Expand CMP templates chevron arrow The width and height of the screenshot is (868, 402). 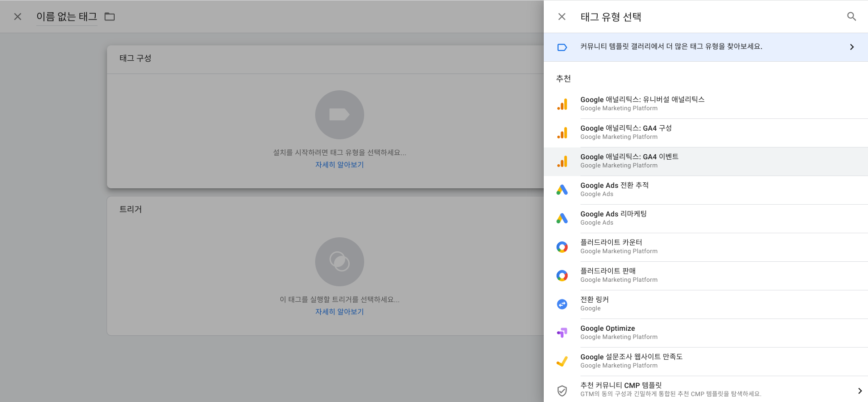pos(860,391)
